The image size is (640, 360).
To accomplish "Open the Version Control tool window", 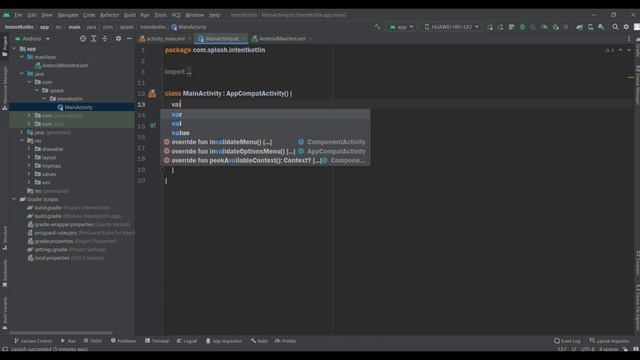I will point(33,341).
